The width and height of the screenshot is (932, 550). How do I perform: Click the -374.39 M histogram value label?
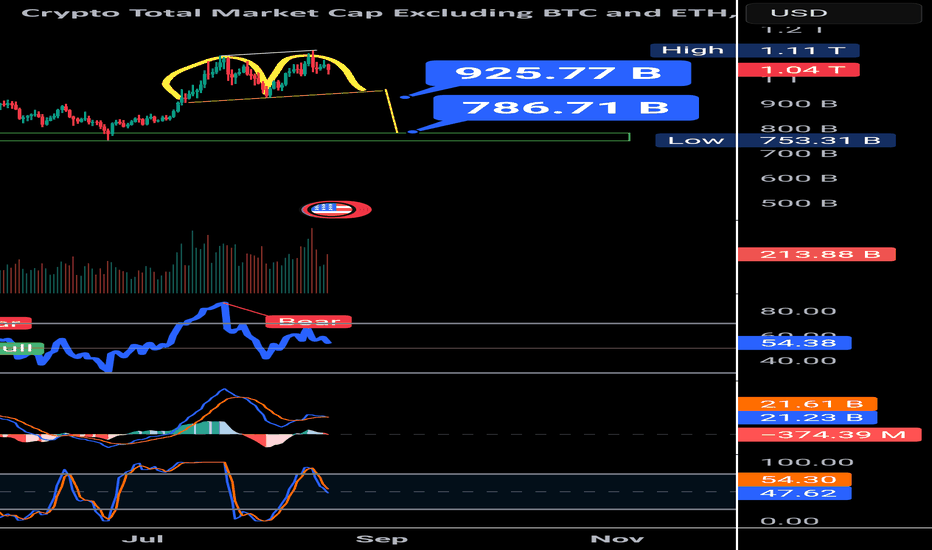coord(829,435)
